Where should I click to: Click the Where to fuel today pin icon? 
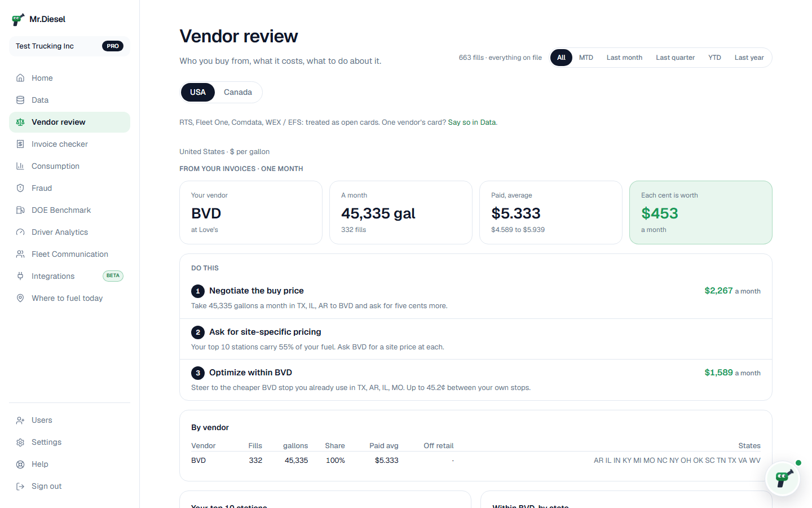20,298
